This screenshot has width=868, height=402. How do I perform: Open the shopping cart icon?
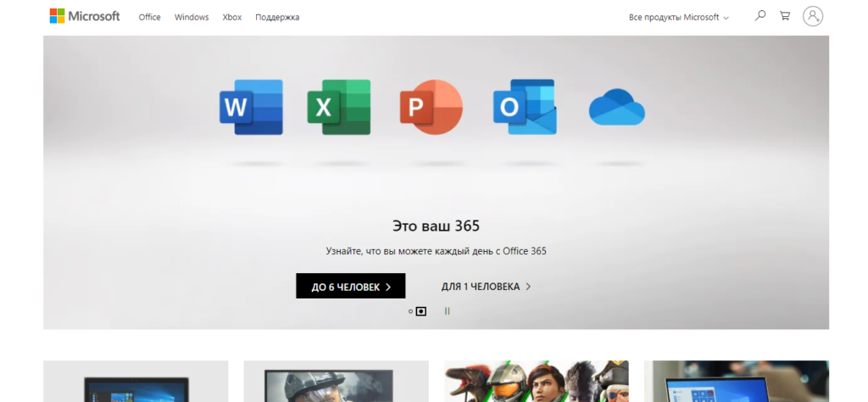[x=785, y=16]
